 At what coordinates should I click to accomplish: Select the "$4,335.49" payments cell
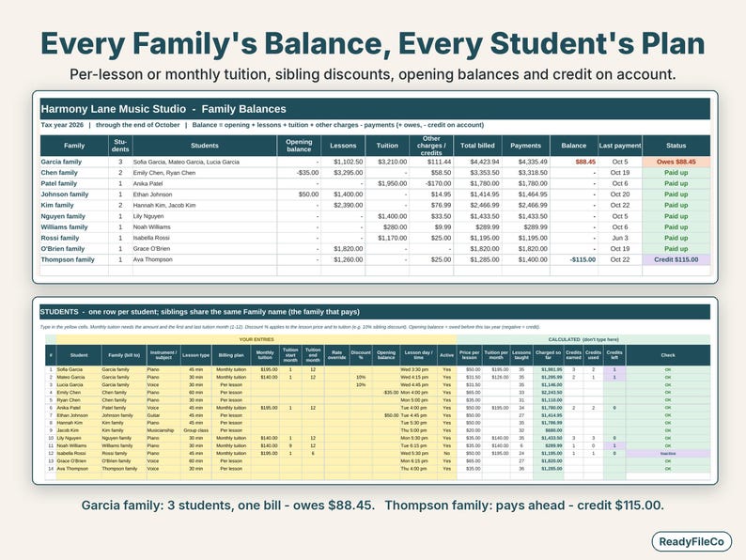(526, 162)
